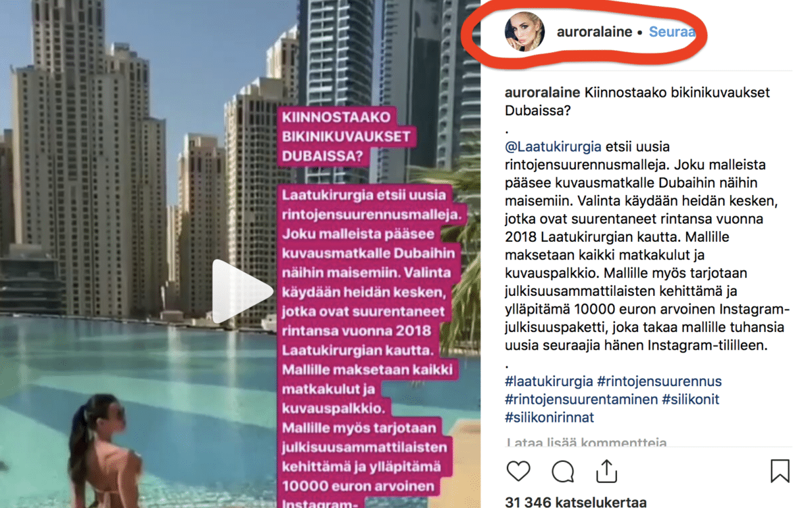Save post with bookmark icon

[780, 471]
